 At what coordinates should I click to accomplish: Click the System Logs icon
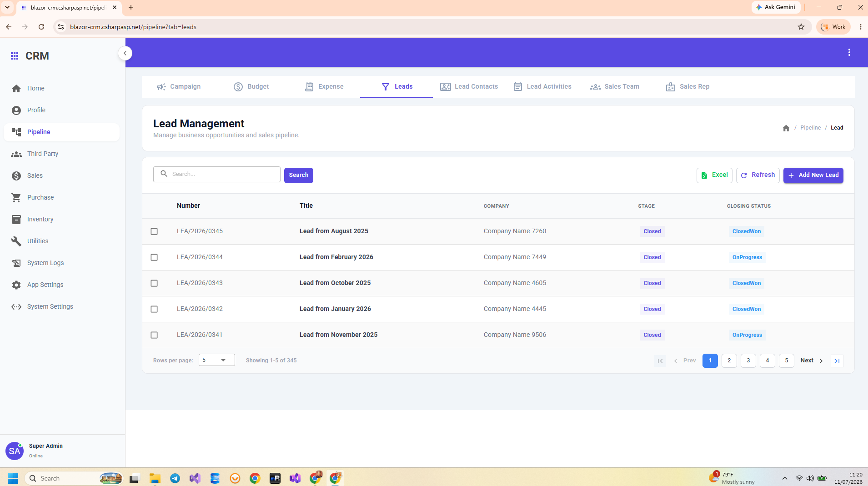point(16,263)
